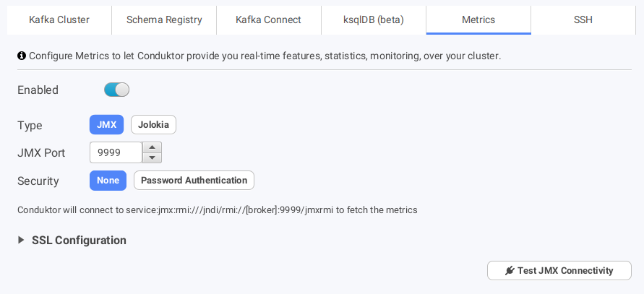Open the ksqlDB (beta) tab
The image size is (644, 294).
pos(374,20)
